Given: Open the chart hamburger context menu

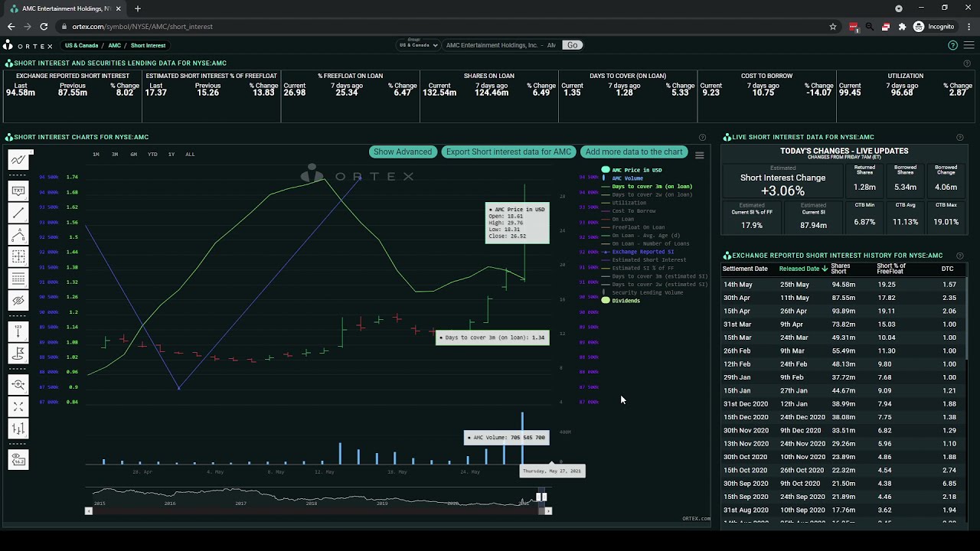Looking at the screenshot, I should pyautogui.click(x=699, y=155).
